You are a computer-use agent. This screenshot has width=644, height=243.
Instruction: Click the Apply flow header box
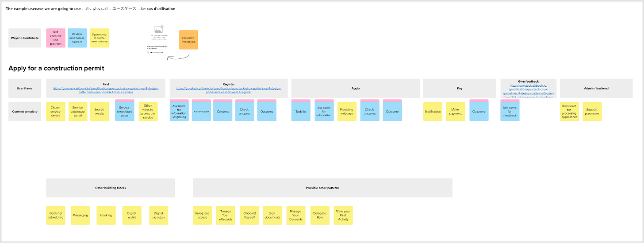tap(356, 88)
